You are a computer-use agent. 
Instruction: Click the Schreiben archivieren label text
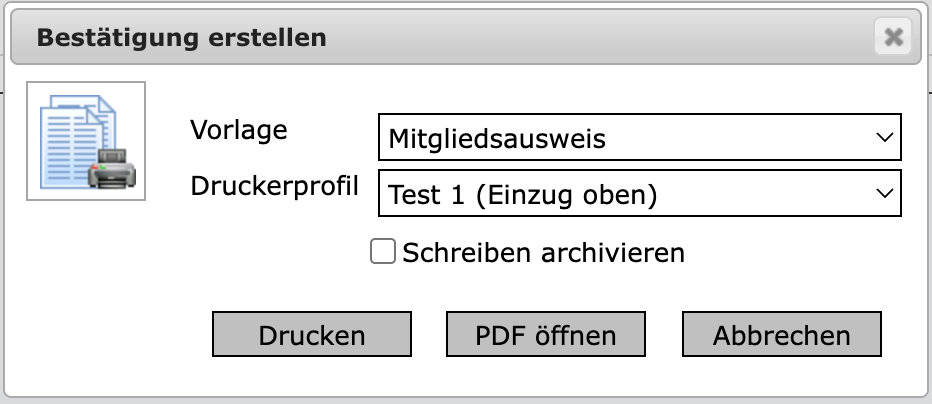point(543,252)
